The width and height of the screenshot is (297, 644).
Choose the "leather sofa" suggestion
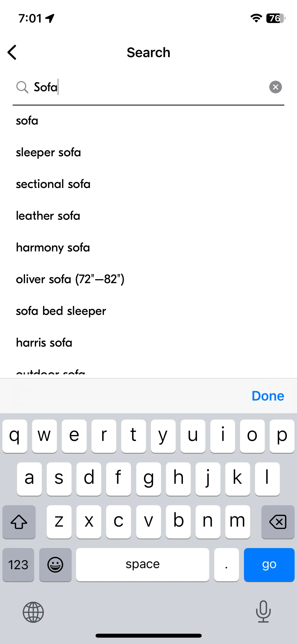pos(48,216)
